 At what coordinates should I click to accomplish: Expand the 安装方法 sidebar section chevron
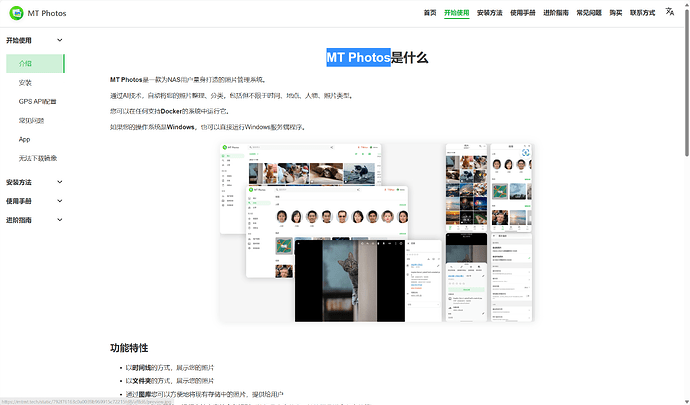[59, 182]
